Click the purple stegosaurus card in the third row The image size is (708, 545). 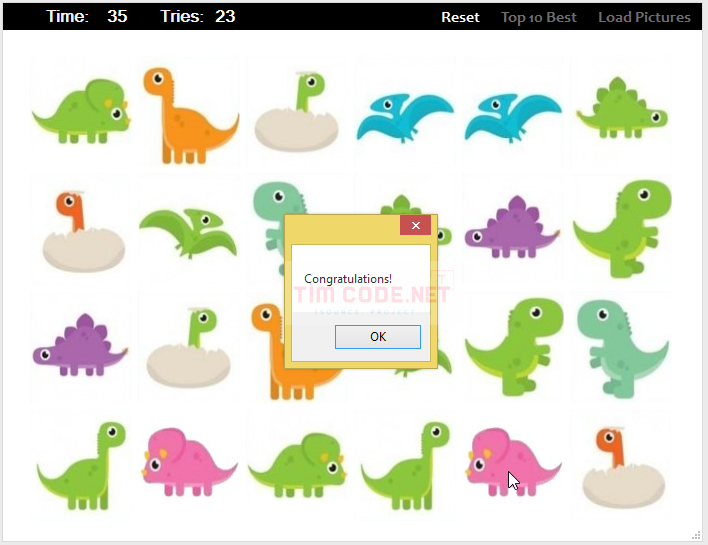[80, 345]
